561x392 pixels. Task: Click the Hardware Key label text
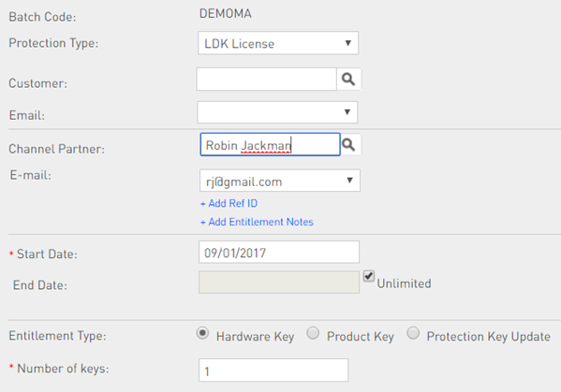[255, 337]
